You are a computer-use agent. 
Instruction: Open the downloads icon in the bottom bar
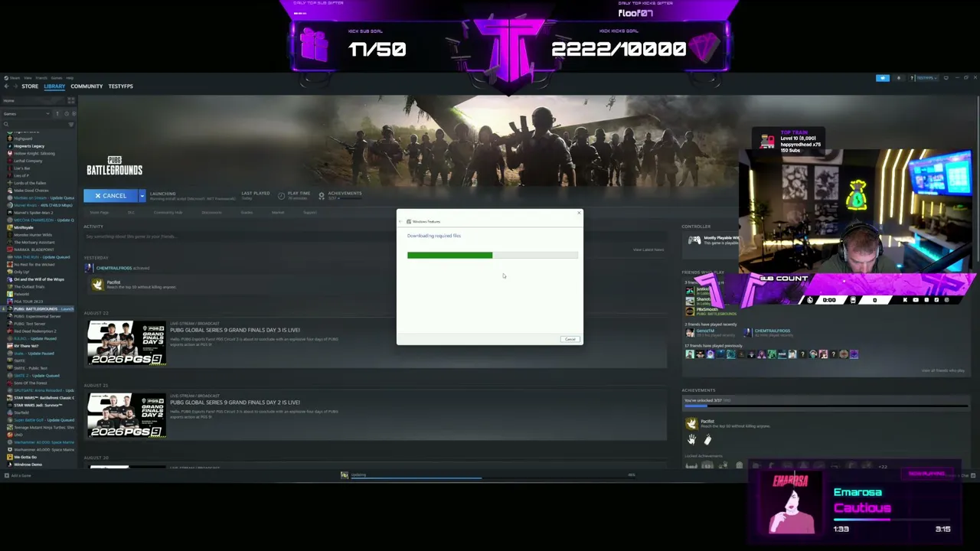tap(345, 475)
